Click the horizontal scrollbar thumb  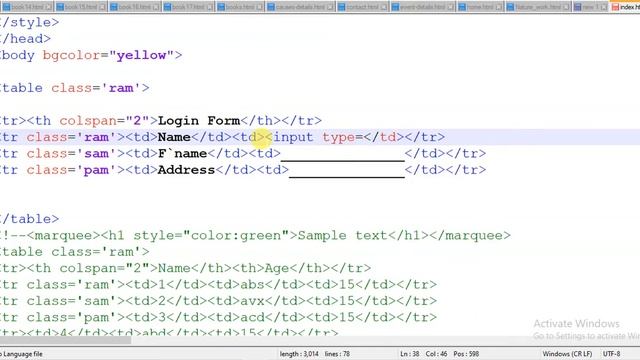[x=65, y=340]
